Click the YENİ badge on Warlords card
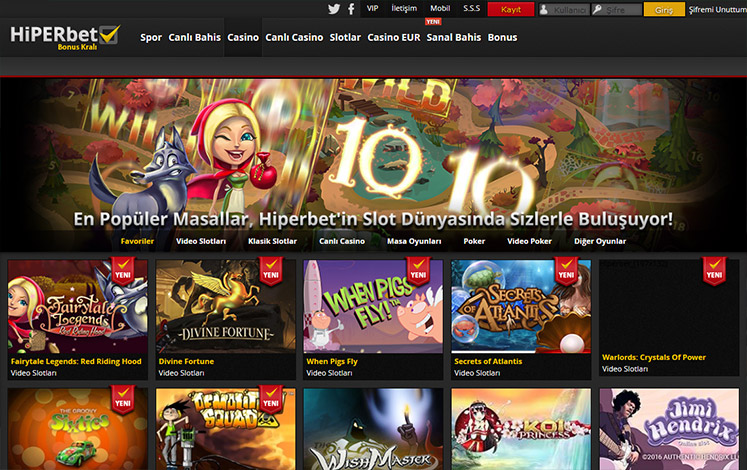 (x=714, y=271)
